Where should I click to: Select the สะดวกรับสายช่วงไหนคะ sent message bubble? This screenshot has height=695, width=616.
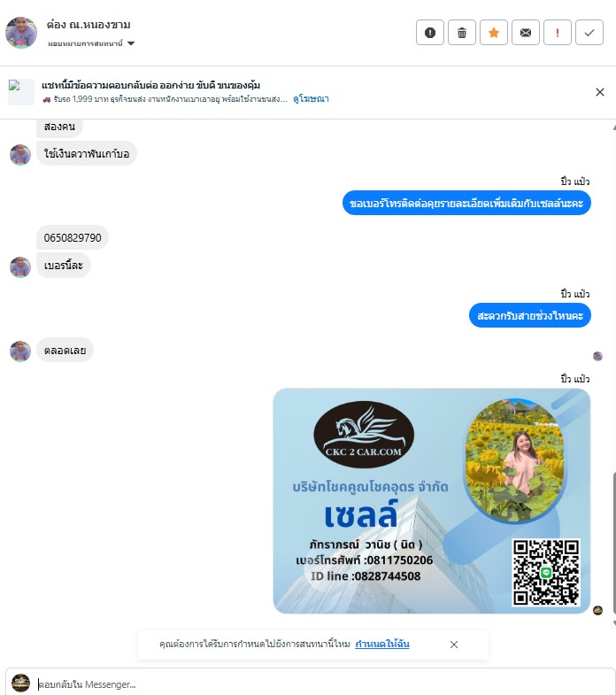(x=530, y=315)
